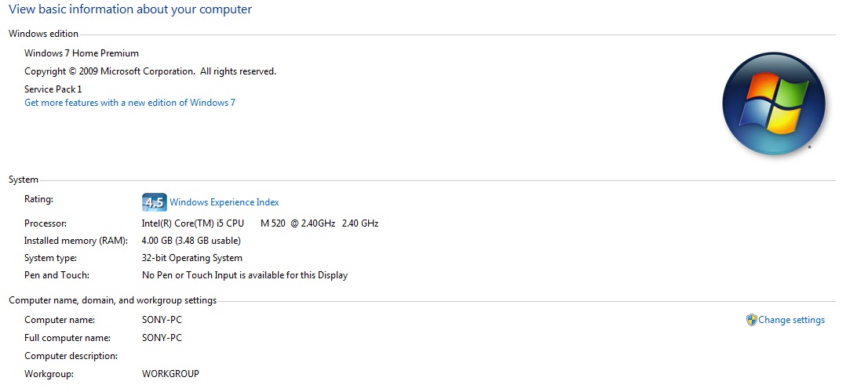
Task: Click the System section header
Action: [24, 180]
